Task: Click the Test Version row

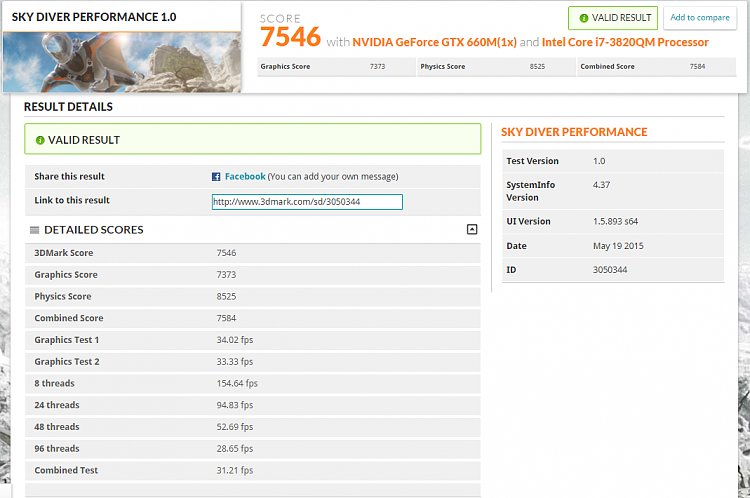Action: [x=613, y=161]
